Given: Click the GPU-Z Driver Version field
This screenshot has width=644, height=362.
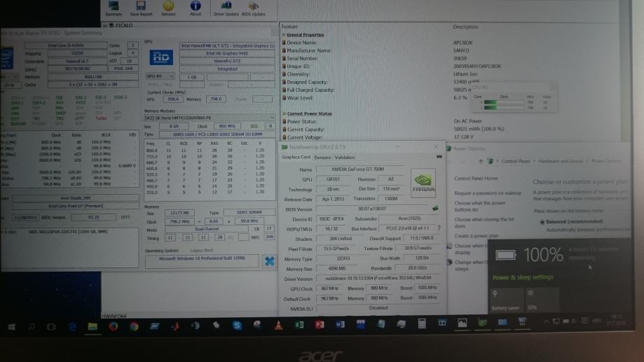Looking at the screenshot, I should (x=378, y=278).
